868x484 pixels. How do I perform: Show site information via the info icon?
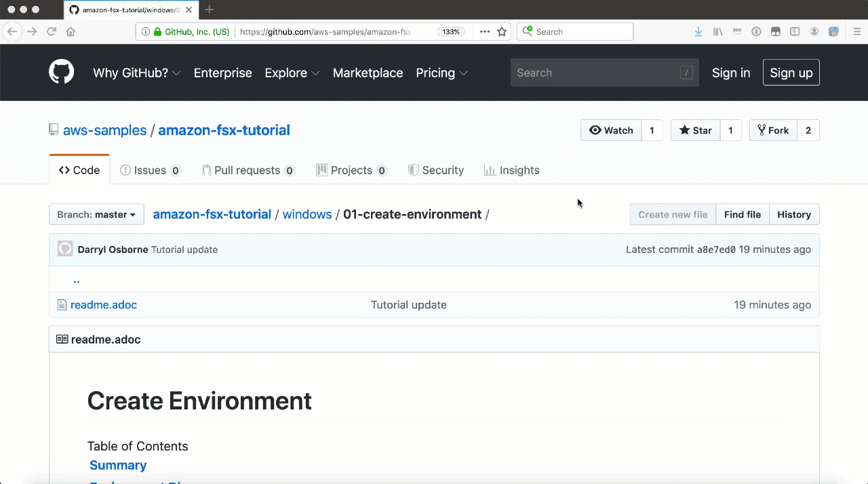[x=146, y=32]
